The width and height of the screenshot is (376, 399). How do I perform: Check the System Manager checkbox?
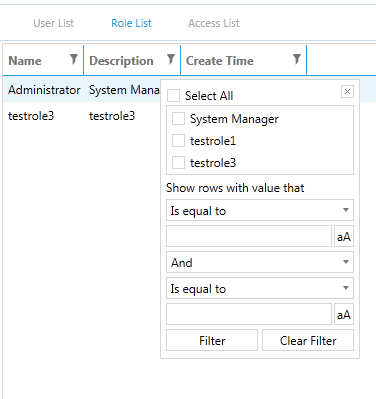pyautogui.click(x=178, y=119)
